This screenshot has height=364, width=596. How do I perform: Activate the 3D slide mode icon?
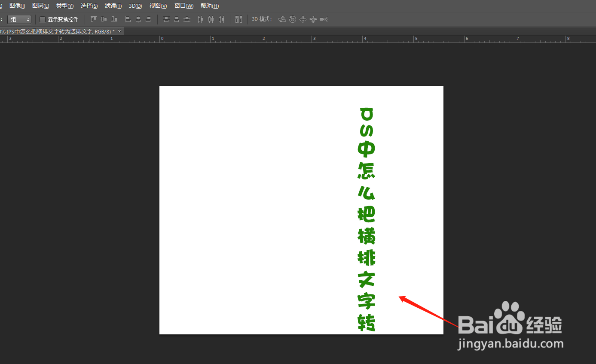(313, 19)
